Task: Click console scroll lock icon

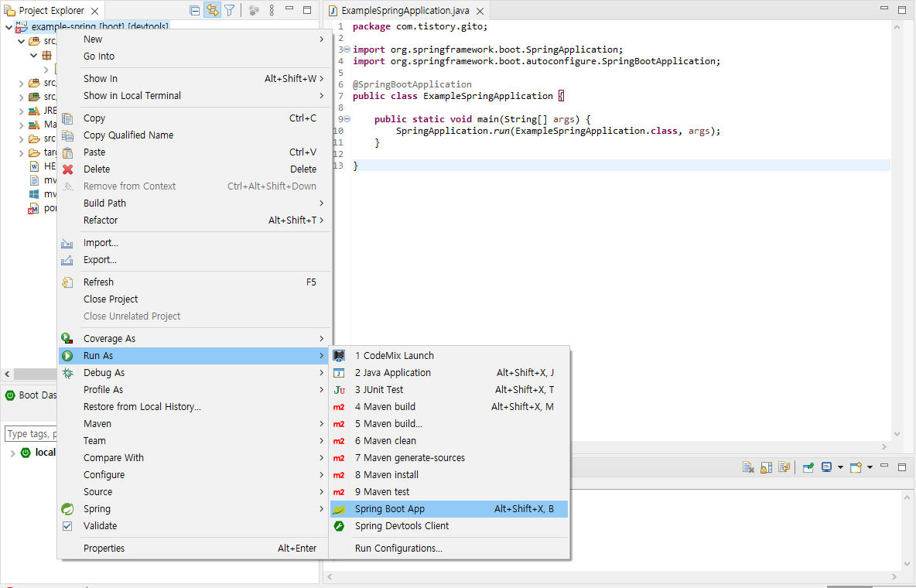Action: [767, 467]
